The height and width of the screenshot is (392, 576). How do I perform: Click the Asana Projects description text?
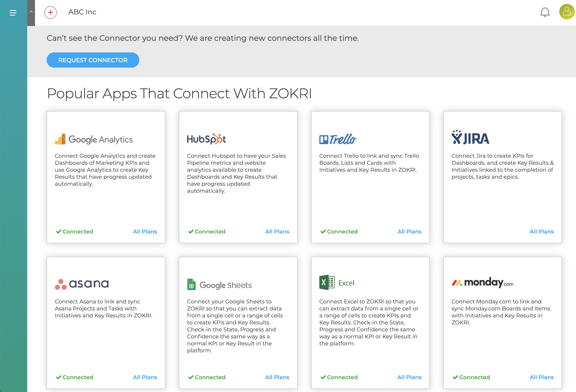point(104,308)
